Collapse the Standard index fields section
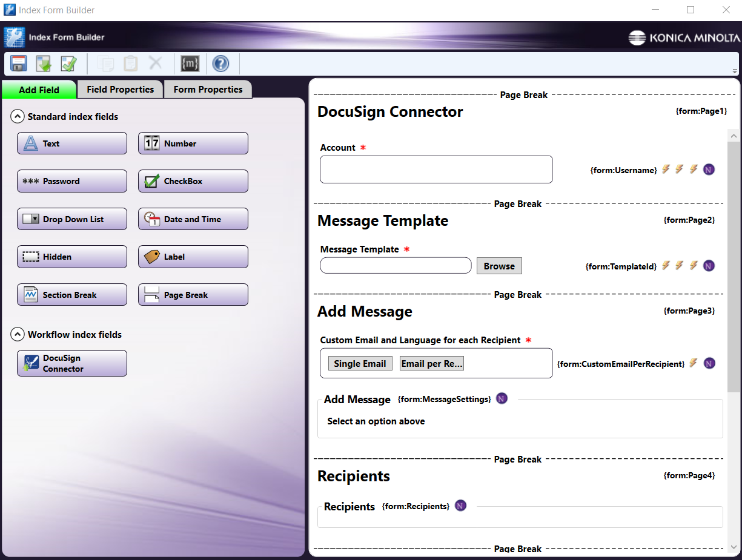 (18, 116)
